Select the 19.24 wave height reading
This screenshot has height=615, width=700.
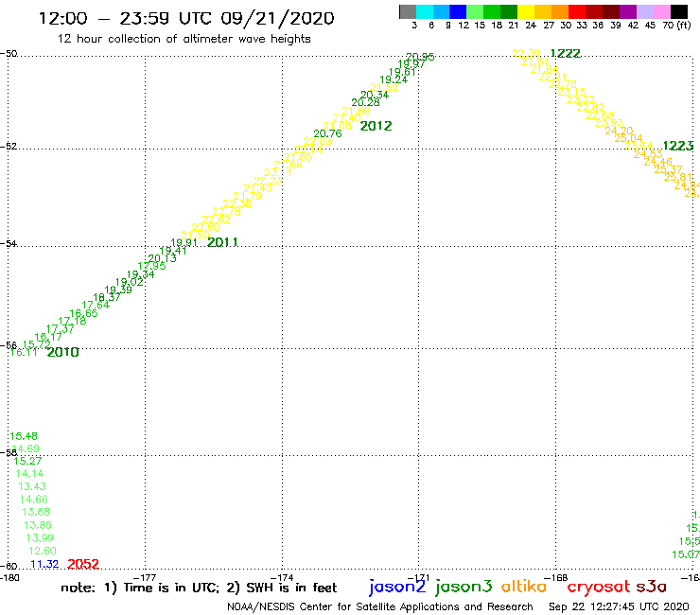pos(394,79)
